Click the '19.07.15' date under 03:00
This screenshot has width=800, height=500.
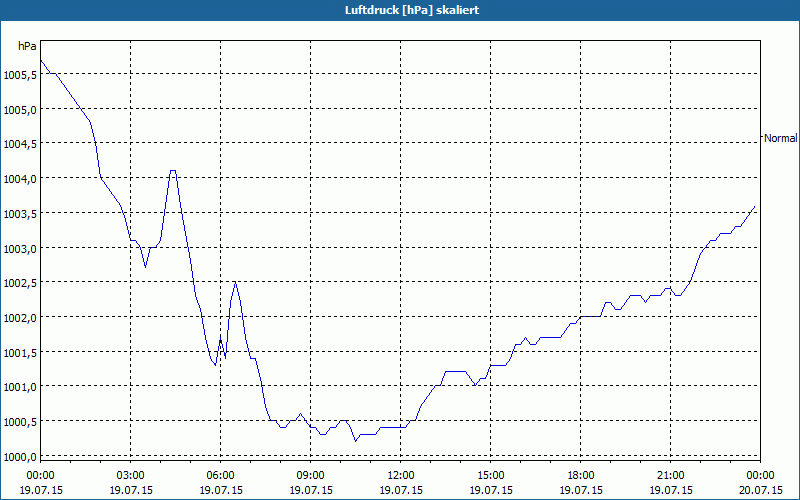131,490
